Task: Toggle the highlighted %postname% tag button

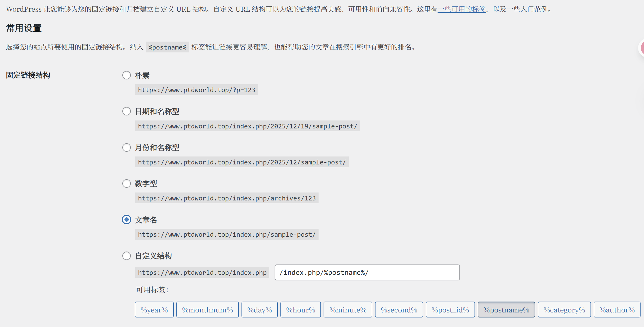Action: point(506,310)
